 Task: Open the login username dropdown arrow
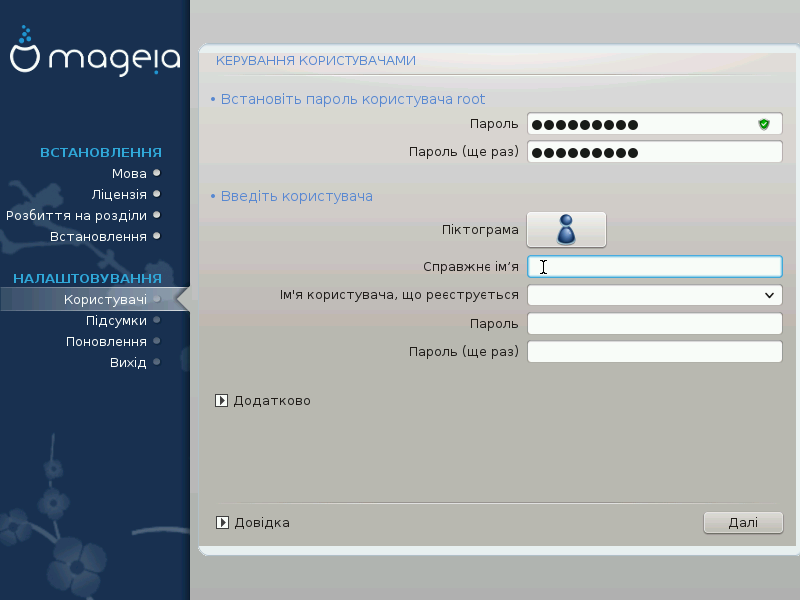tap(769, 295)
